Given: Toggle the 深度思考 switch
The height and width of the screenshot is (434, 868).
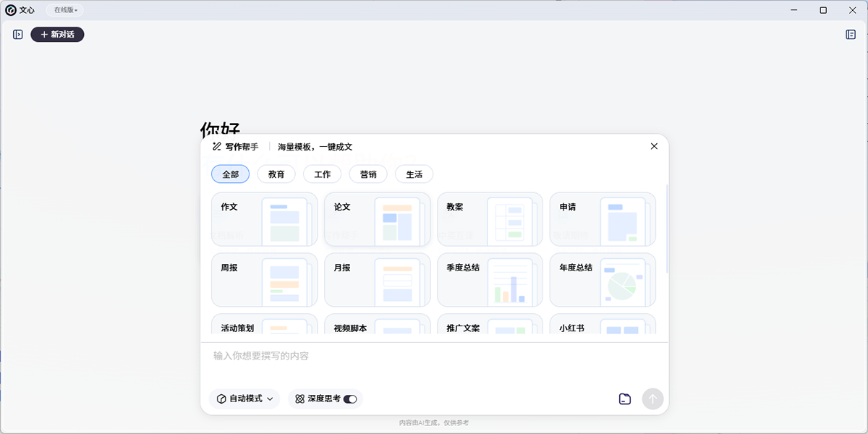Looking at the screenshot, I should point(350,399).
